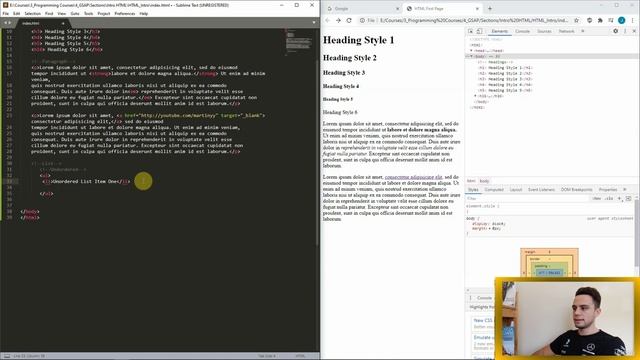Image resolution: width=640 pixels, height=360 pixels.
Task: Activate the DevTools inspect element tool
Action: [x=471, y=31]
